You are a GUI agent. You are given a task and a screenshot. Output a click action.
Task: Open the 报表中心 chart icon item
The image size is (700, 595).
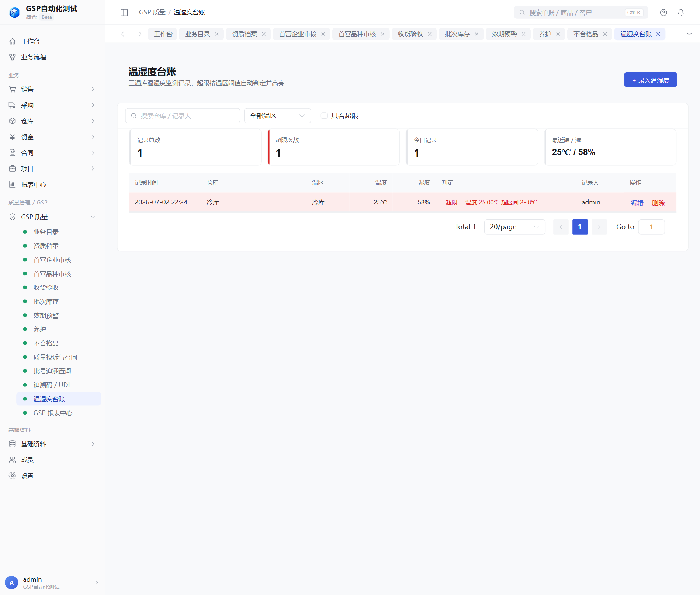13,185
